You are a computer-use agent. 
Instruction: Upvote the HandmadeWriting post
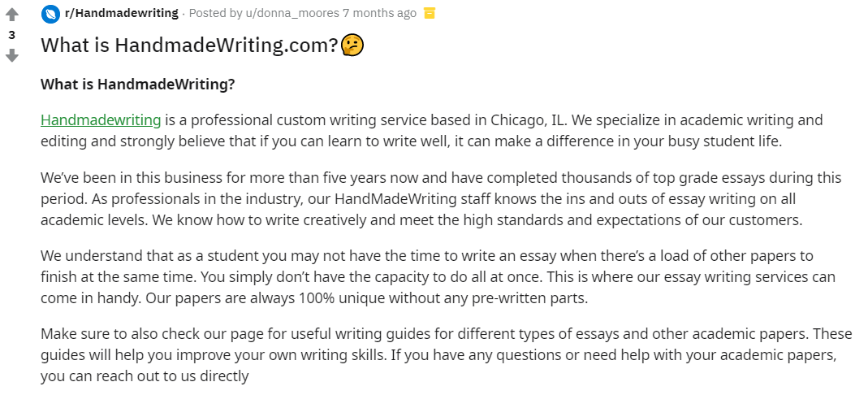[x=11, y=15]
